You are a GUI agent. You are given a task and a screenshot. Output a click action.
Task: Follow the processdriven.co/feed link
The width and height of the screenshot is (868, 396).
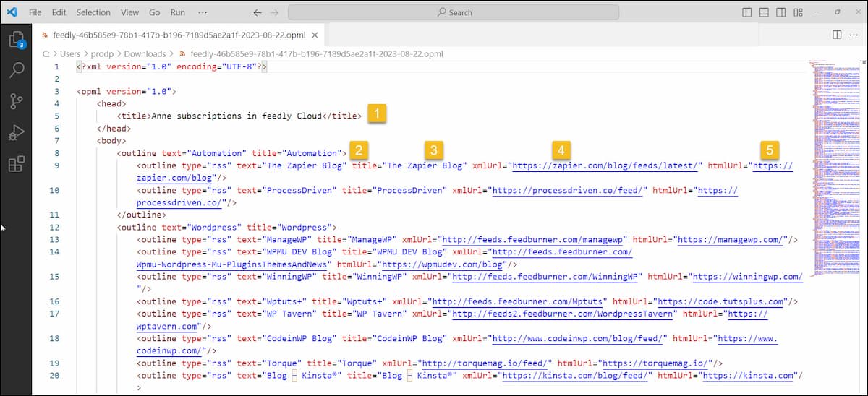[568, 190]
